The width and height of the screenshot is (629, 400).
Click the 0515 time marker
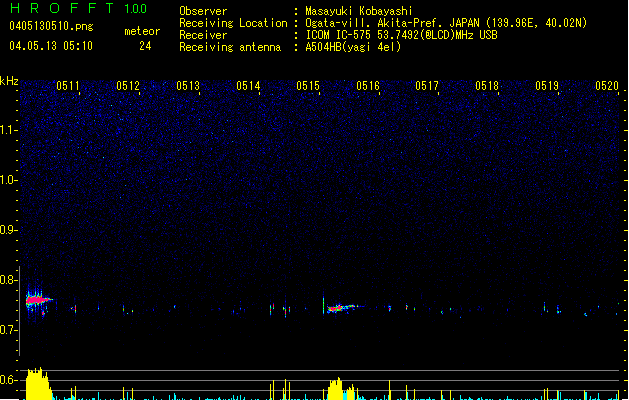click(x=308, y=86)
